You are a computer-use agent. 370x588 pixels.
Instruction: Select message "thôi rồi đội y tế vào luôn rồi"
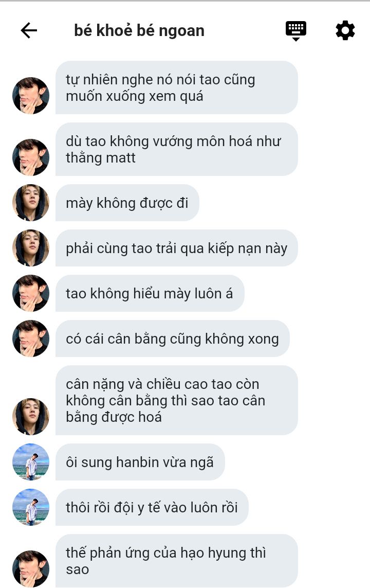152,507
